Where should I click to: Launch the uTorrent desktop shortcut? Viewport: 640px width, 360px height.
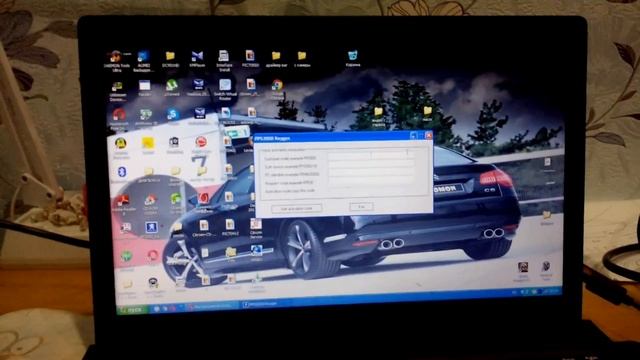(x=171, y=85)
